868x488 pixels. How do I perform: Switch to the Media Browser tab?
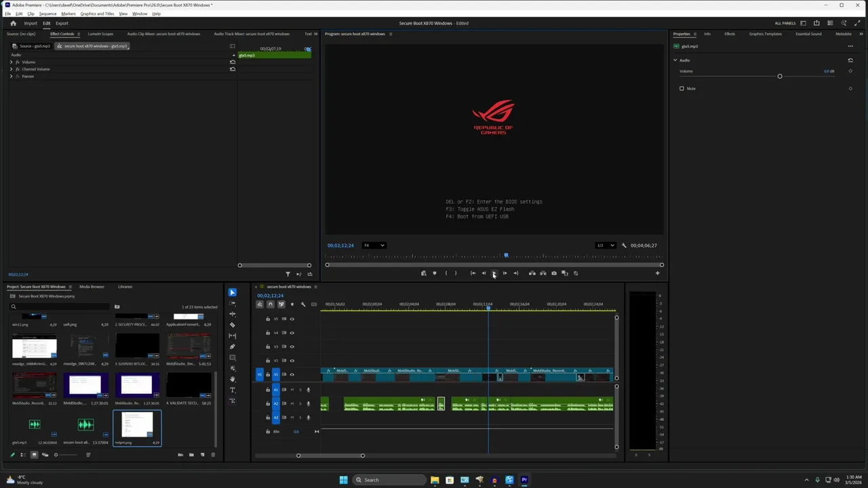point(92,287)
